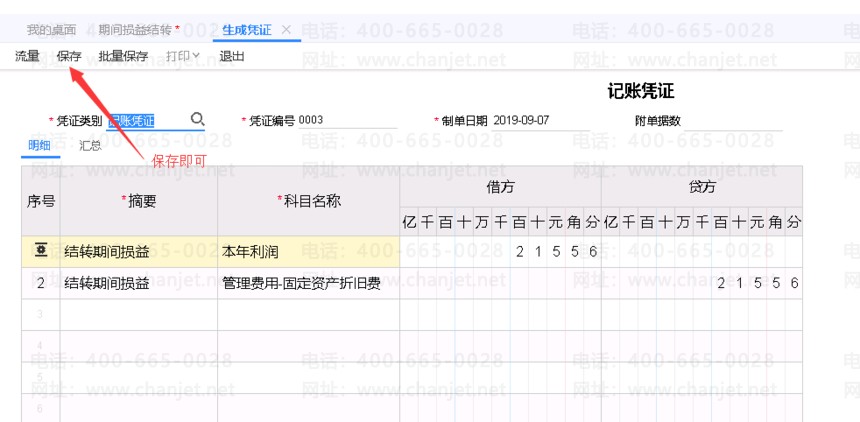Select the 生成凭证 tab
The image size is (860, 422).
(x=247, y=30)
